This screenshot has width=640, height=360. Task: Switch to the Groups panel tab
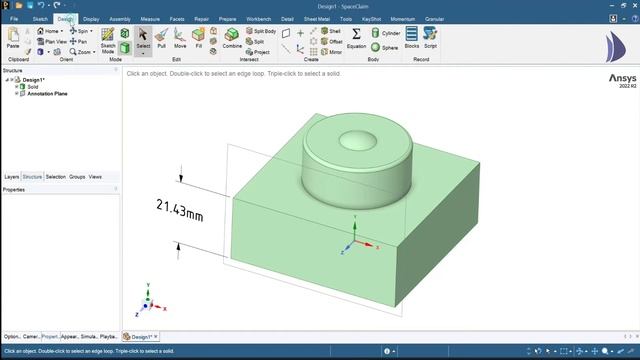(x=77, y=177)
